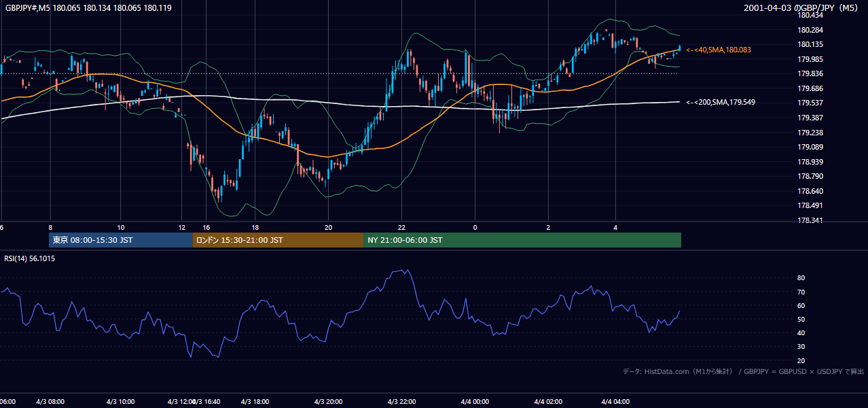Click the 4/4 00:00 date label
The image size is (868, 408).
[x=475, y=402]
